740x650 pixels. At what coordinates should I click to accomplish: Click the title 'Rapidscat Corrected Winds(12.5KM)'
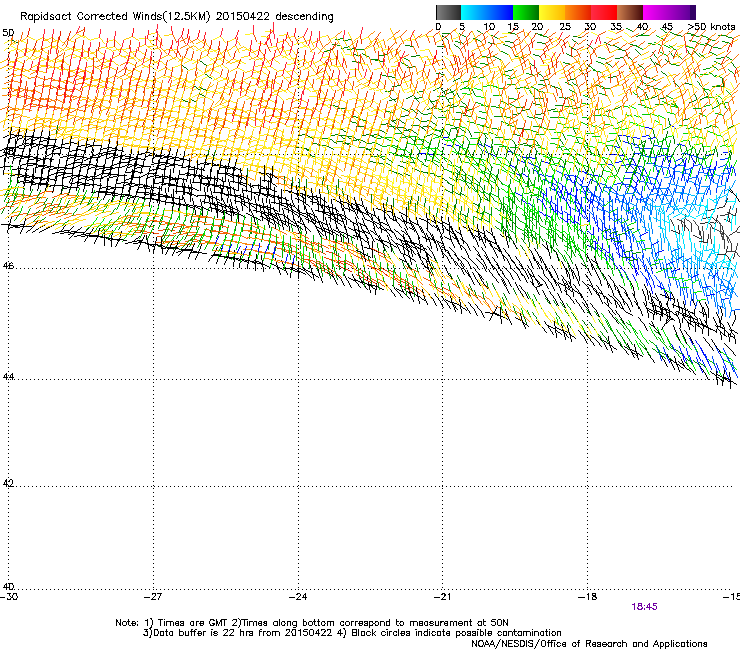point(115,17)
